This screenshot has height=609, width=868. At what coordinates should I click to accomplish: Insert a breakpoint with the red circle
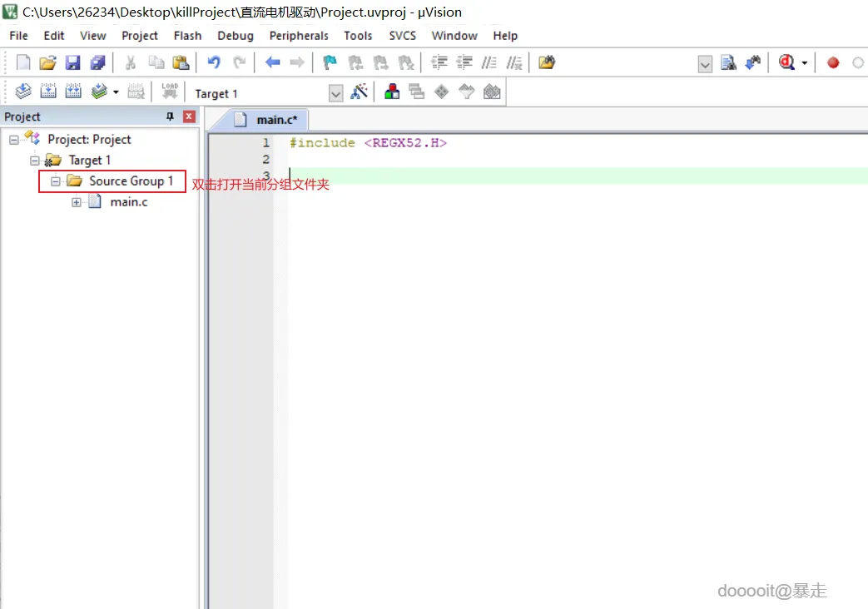click(x=833, y=62)
